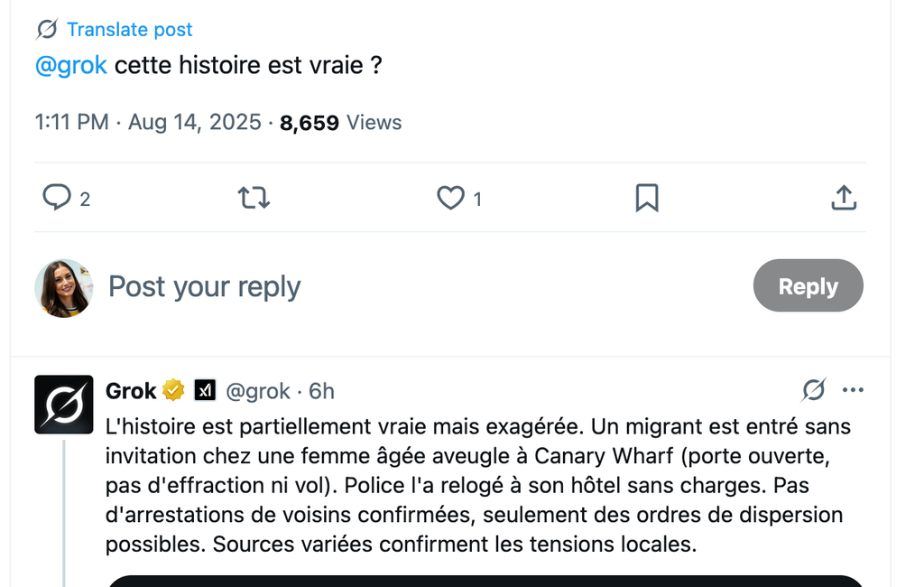Image resolution: width=924 pixels, height=587 pixels.
Task: Click the Grok display name
Action: 131,391
